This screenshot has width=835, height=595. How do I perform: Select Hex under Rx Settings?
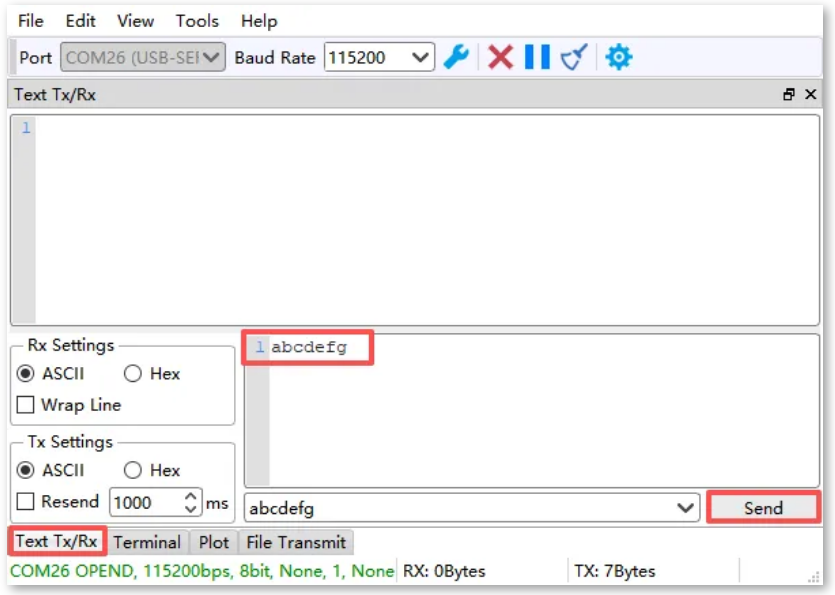point(133,374)
